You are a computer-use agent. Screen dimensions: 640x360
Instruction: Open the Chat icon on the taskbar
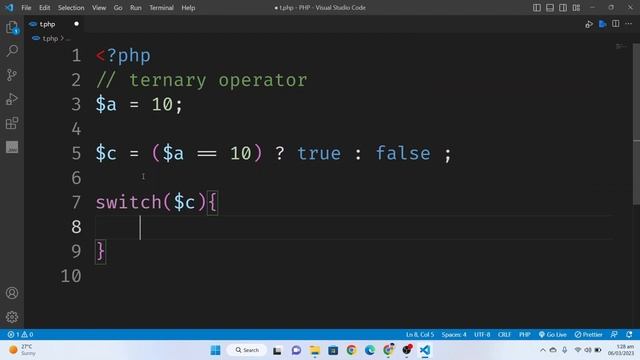[x=296, y=350]
